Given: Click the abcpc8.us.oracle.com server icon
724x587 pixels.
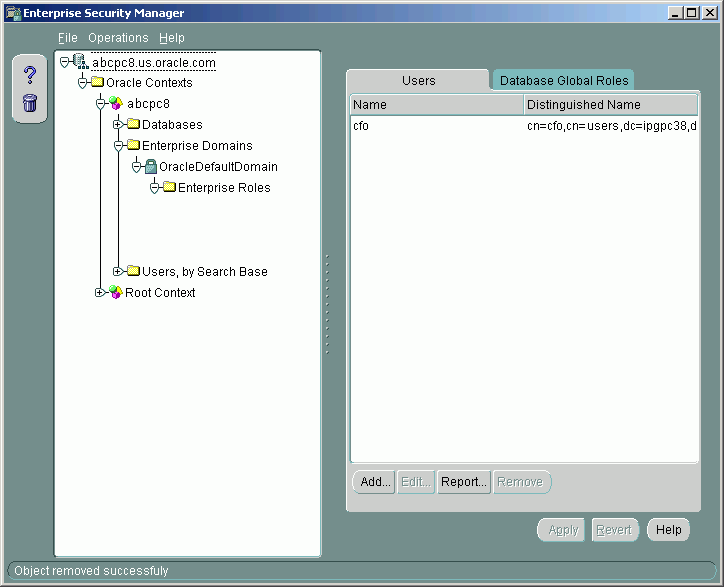Looking at the screenshot, I should click(x=81, y=61).
